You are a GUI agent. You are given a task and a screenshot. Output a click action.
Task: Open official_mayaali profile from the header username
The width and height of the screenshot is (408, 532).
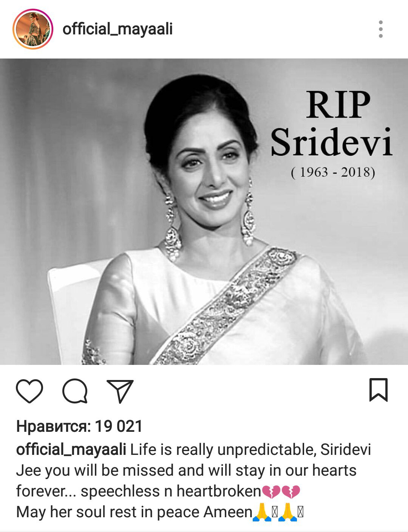(117, 29)
